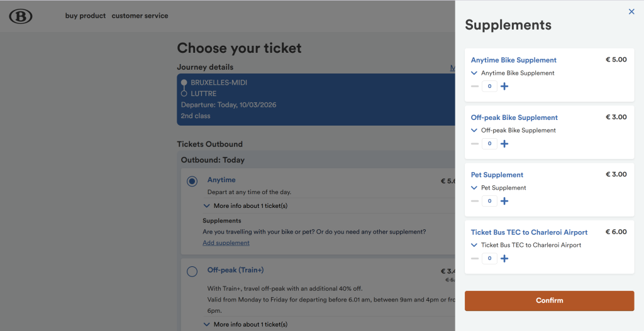Viewport: 644px width, 331px height.
Task: Decrease Pet Supplement quantity
Action: click(475, 201)
